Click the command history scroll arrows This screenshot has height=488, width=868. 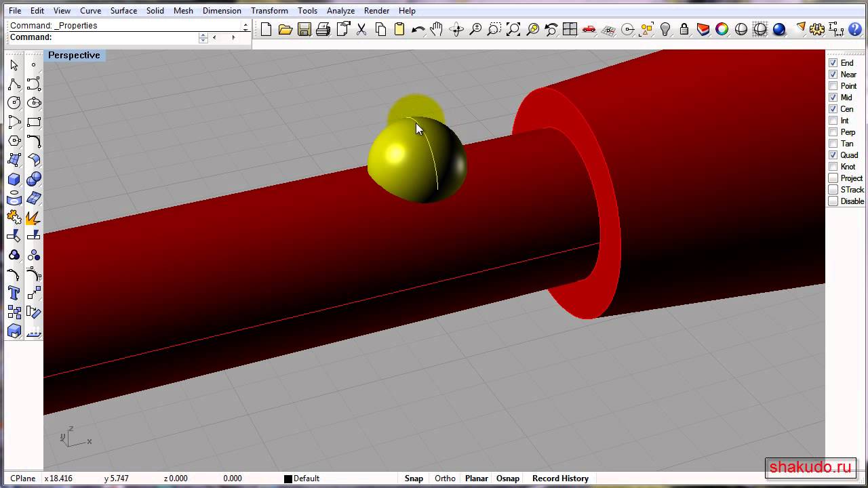point(245,26)
